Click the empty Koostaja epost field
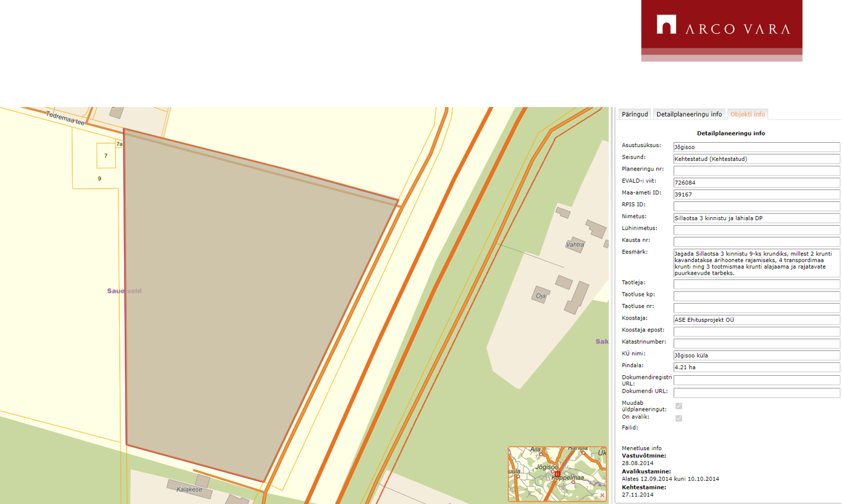This screenshot has width=842, height=504. (757, 332)
